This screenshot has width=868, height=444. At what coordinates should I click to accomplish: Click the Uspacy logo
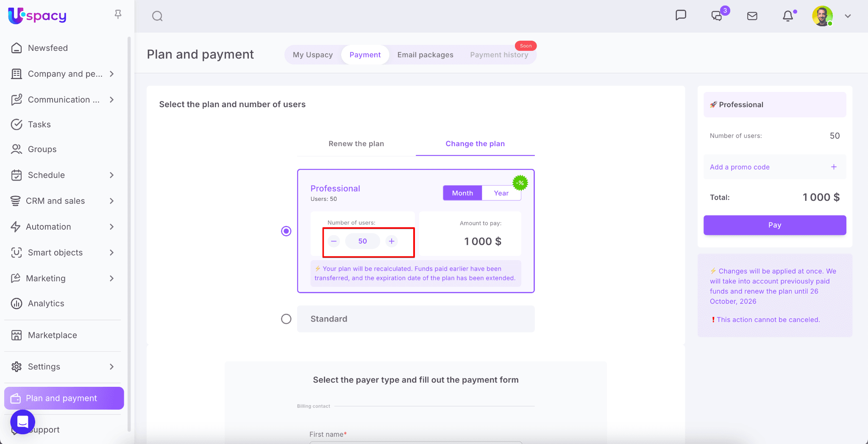click(x=37, y=16)
